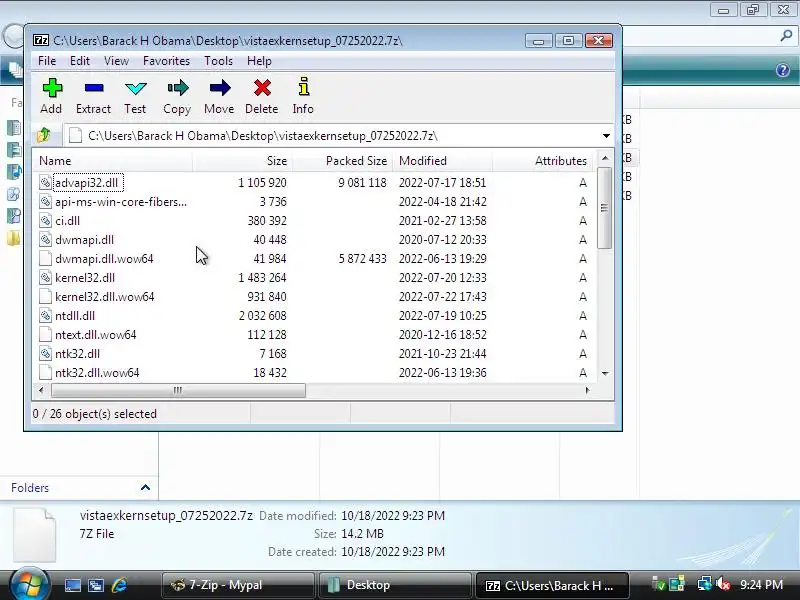Screen dimensions: 800x600
Task: Select kernel32.dll.wow64 file name
Action: coord(105,297)
